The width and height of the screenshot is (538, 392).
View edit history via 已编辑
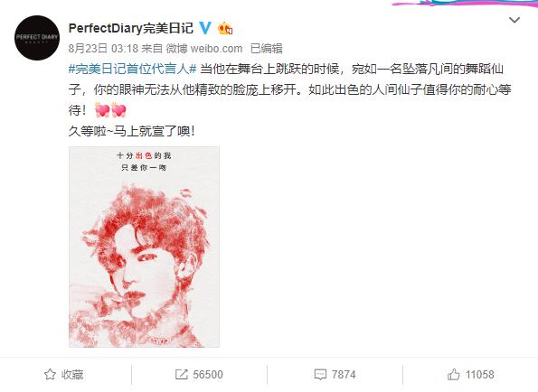click(266, 48)
